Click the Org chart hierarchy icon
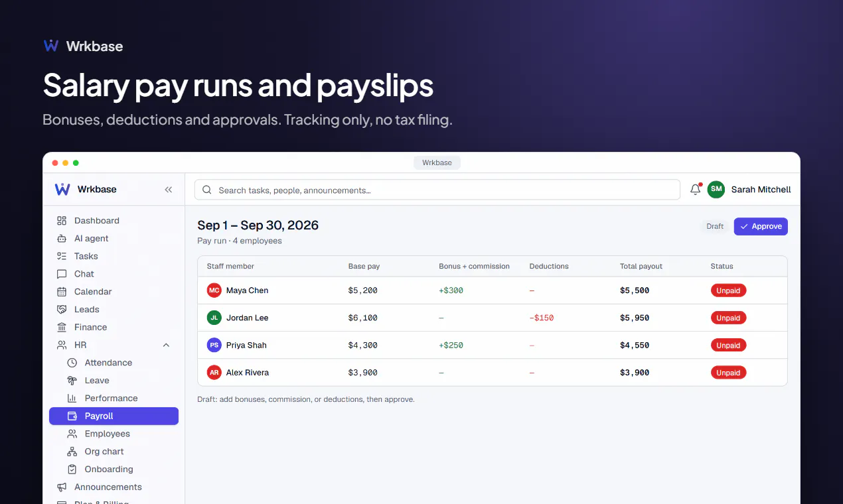This screenshot has width=843, height=504. [72, 452]
